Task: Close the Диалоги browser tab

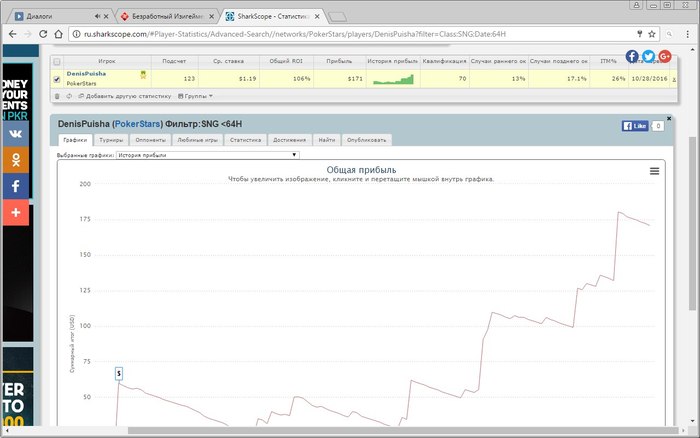Action: (106, 16)
